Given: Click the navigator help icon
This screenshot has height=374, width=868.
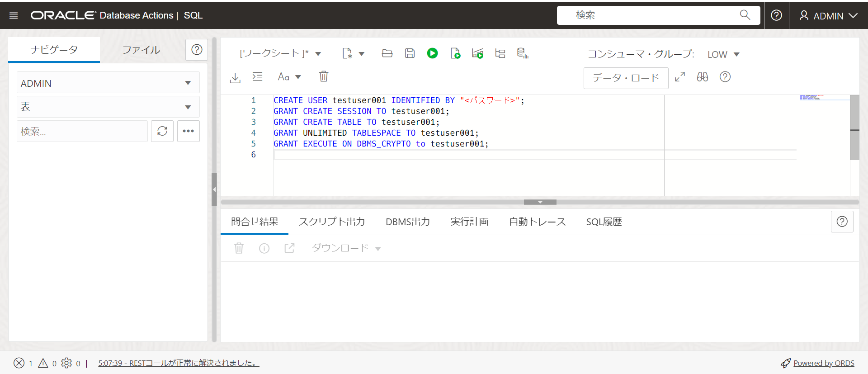Looking at the screenshot, I should coord(197,50).
